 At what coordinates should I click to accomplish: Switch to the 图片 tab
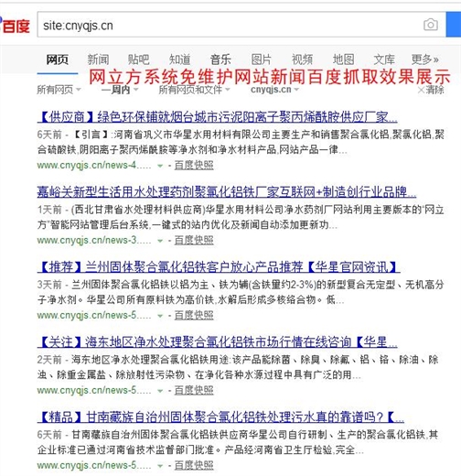coord(262,59)
